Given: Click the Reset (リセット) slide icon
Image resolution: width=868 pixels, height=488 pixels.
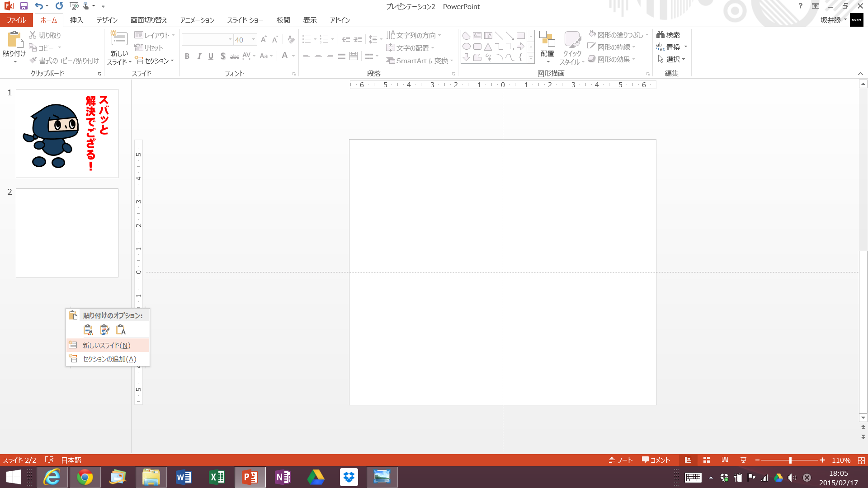Looking at the screenshot, I should (139, 48).
